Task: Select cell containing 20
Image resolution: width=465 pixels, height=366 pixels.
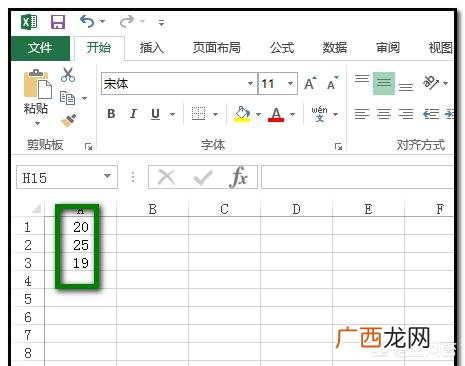Action: (x=80, y=227)
